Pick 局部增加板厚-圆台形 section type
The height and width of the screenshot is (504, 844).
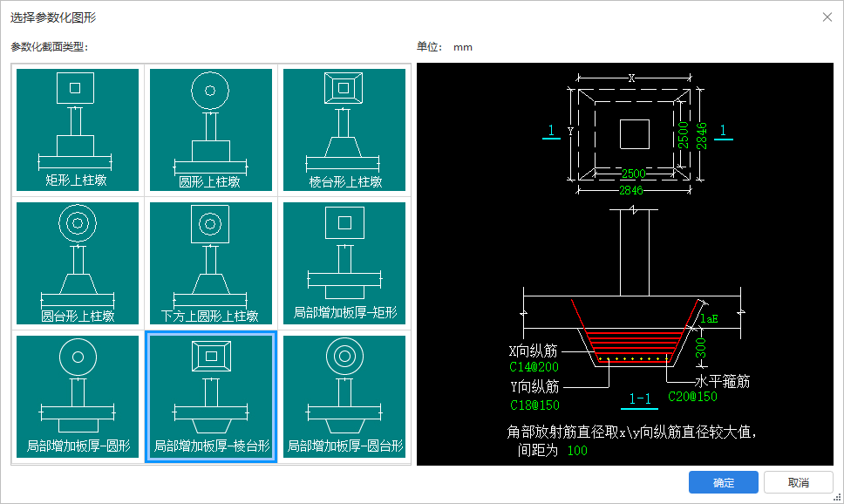(x=344, y=397)
